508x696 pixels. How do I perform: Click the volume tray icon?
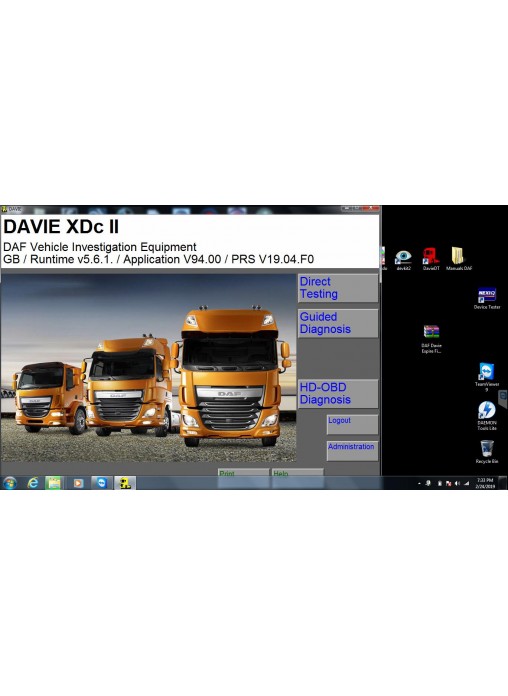(x=457, y=483)
